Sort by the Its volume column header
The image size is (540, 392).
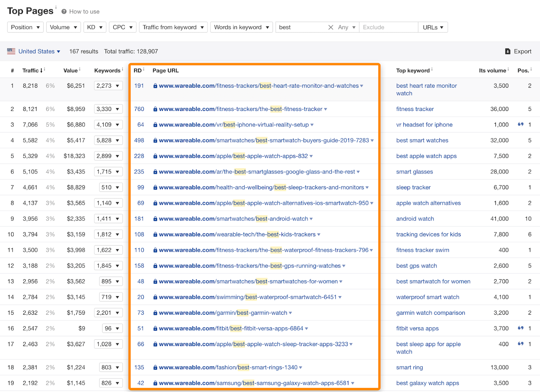coord(492,71)
